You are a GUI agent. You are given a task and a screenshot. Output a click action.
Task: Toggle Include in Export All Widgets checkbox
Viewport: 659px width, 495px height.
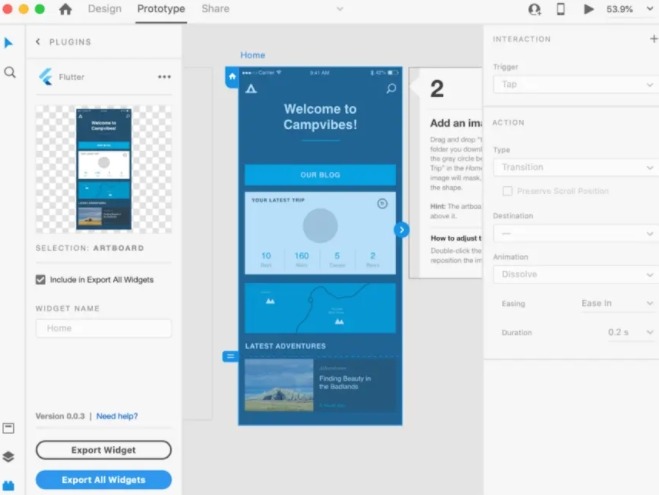(x=40, y=279)
